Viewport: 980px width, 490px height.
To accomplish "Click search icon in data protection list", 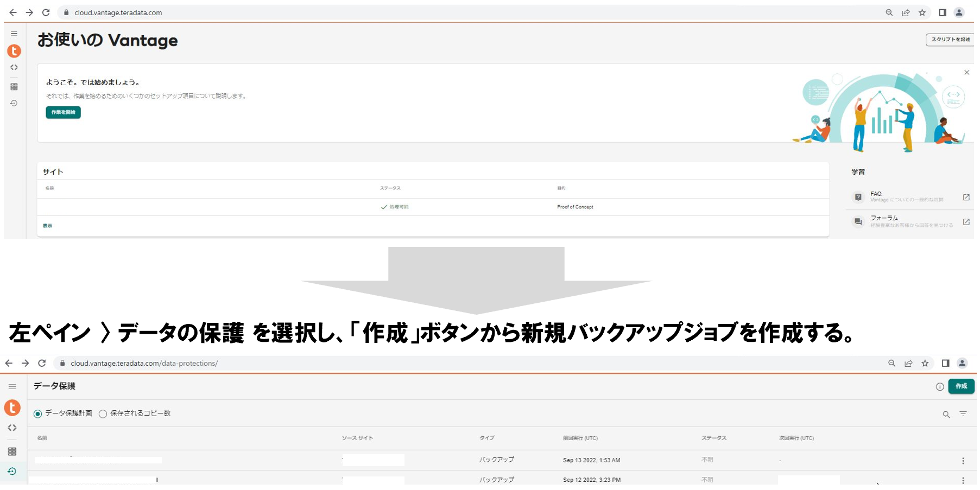I will 946,415.
